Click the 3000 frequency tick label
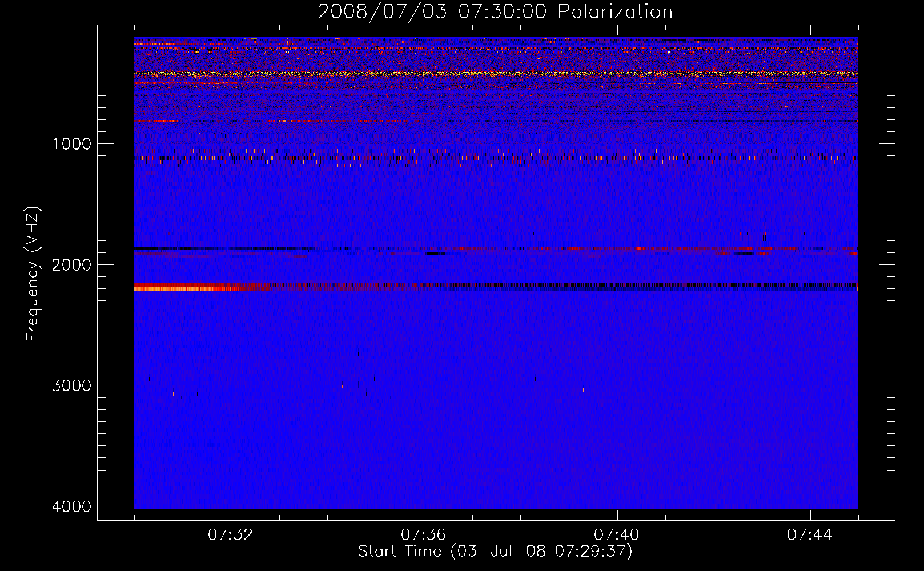This screenshot has height=571, width=924. point(71,385)
